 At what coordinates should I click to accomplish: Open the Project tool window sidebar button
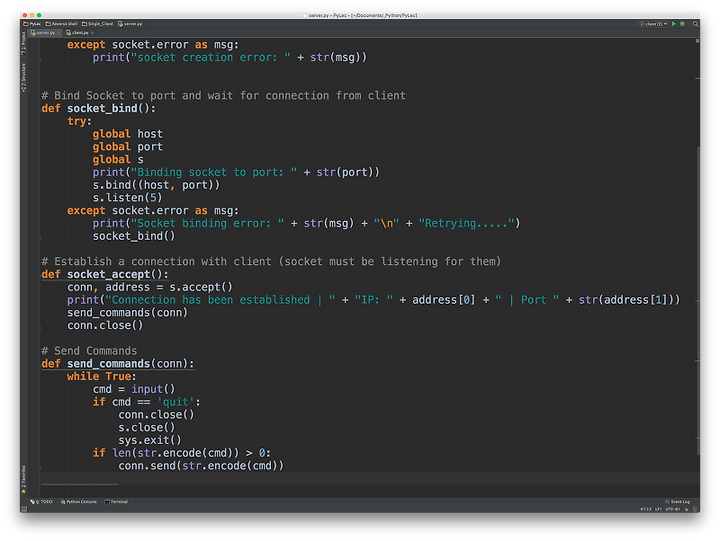point(24,44)
